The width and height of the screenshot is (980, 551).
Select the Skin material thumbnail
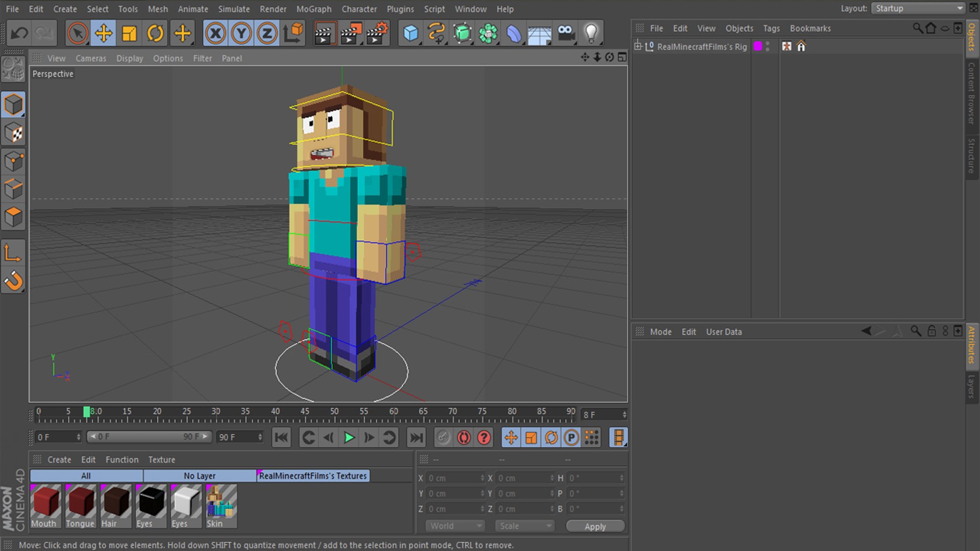(x=221, y=506)
